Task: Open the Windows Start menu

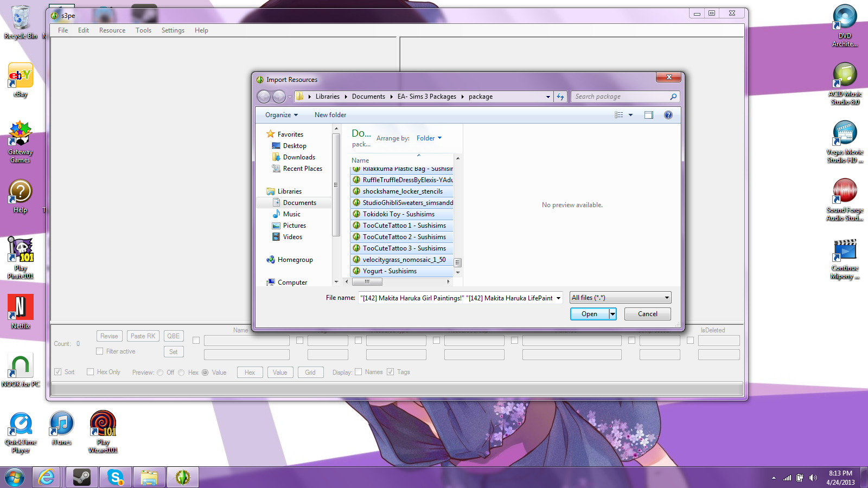Action: 15,477
